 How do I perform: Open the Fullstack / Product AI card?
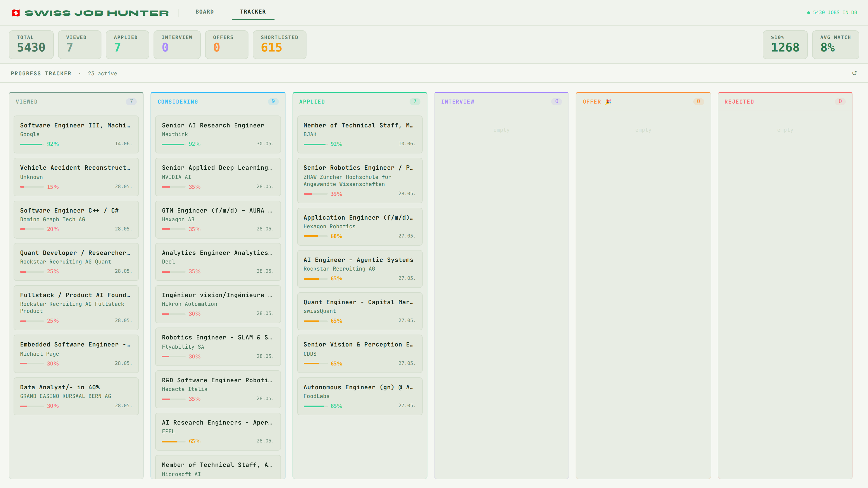(x=76, y=307)
